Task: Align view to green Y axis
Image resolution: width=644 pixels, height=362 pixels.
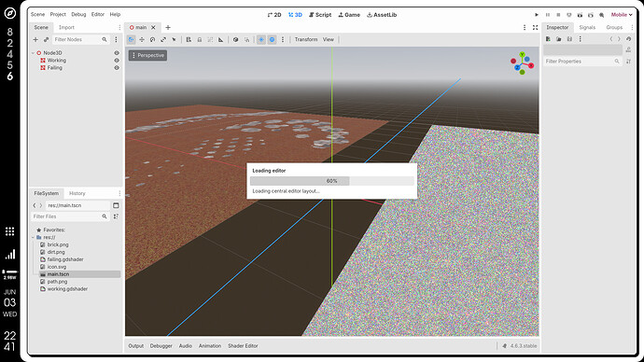Action: [522, 54]
